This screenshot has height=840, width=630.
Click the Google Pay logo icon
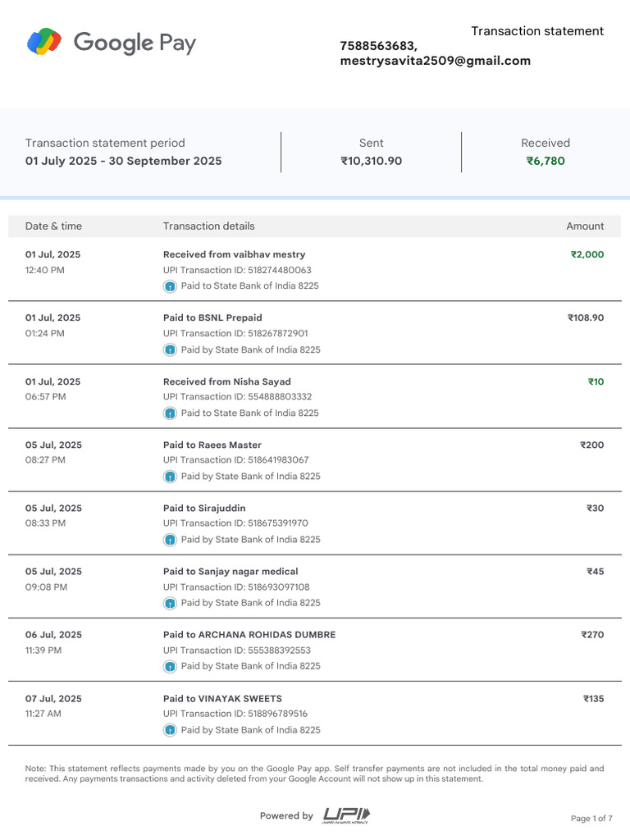[x=44, y=42]
